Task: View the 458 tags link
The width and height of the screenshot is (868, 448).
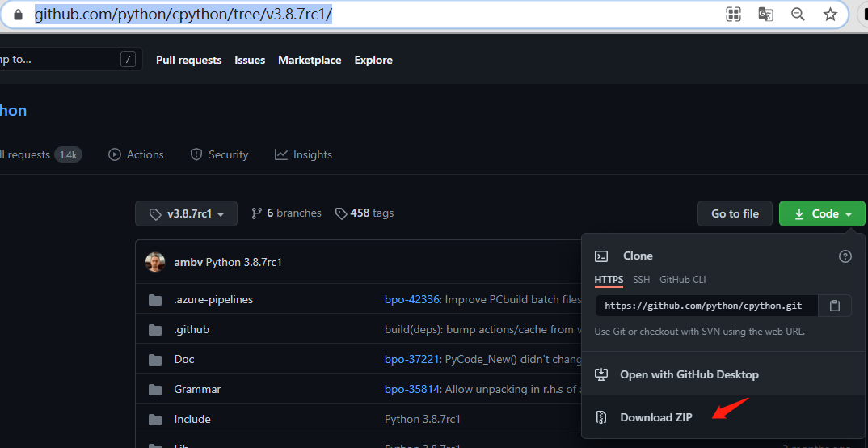Action: tap(364, 213)
